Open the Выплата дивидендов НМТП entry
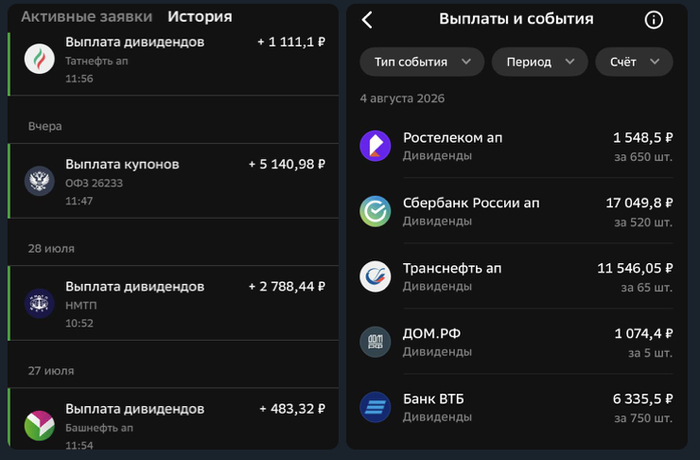 (173, 303)
